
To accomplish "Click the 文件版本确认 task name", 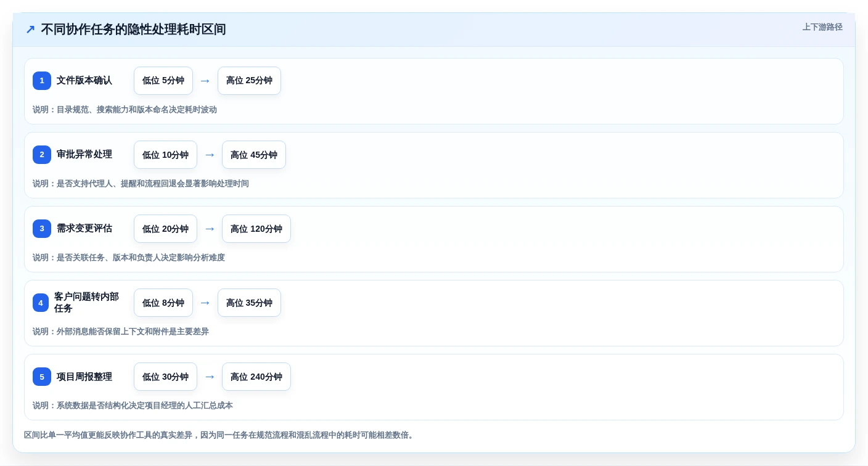I will [x=84, y=81].
